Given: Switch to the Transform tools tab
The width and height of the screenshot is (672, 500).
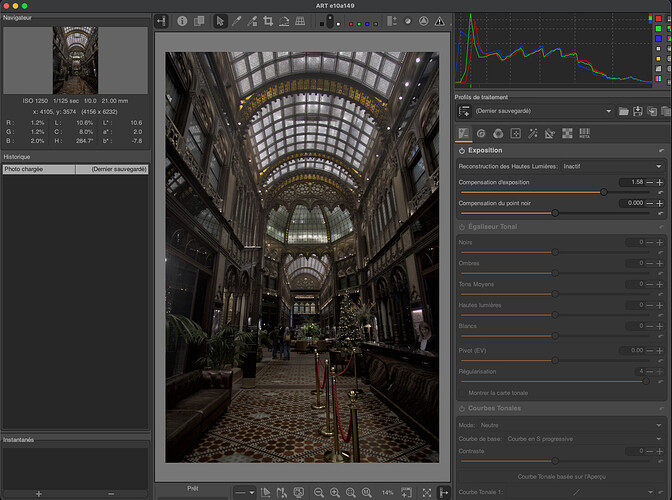Looking at the screenshot, I should (x=550, y=133).
